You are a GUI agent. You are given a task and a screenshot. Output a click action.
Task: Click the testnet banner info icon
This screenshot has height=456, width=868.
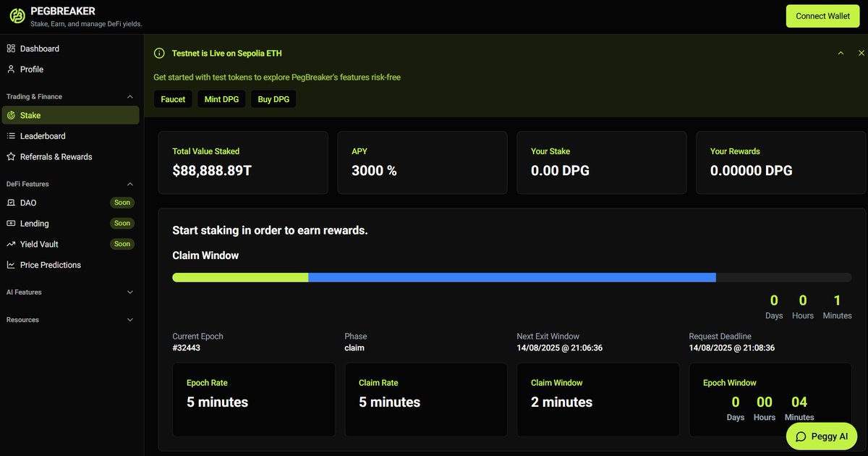pyautogui.click(x=159, y=54)
